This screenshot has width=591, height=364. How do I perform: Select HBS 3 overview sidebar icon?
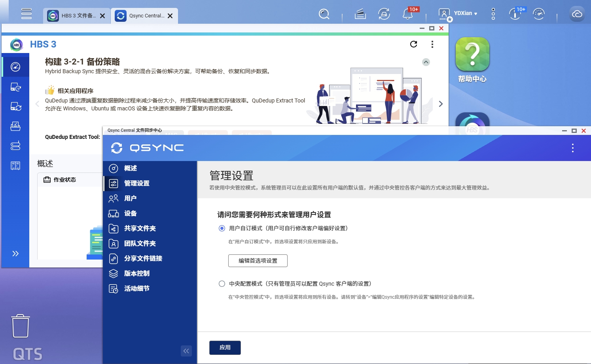point(15,67)
